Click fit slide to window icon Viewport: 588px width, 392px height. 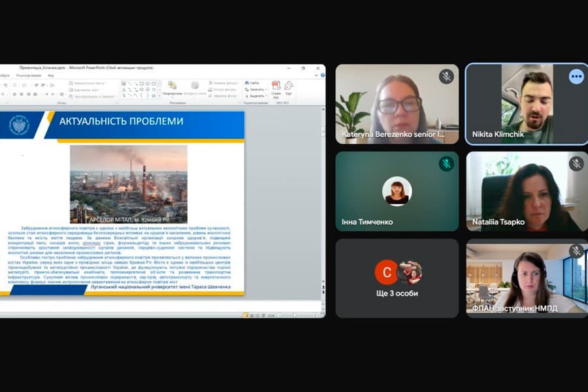tap(321, 316)
